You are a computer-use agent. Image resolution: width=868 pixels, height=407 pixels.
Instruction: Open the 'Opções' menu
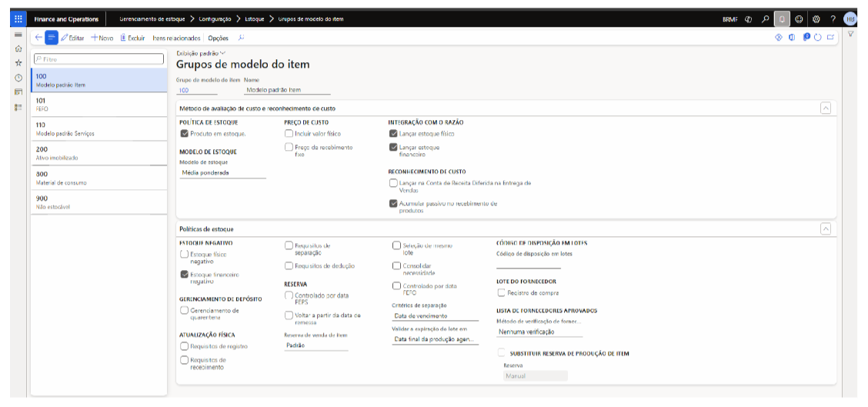point(219,38)
